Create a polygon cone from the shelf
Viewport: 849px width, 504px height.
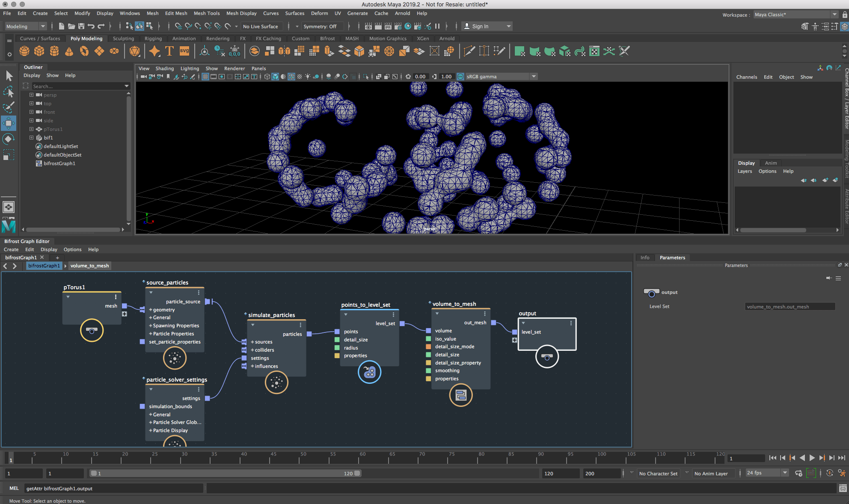pyautogui.click(x=68, y=51)
